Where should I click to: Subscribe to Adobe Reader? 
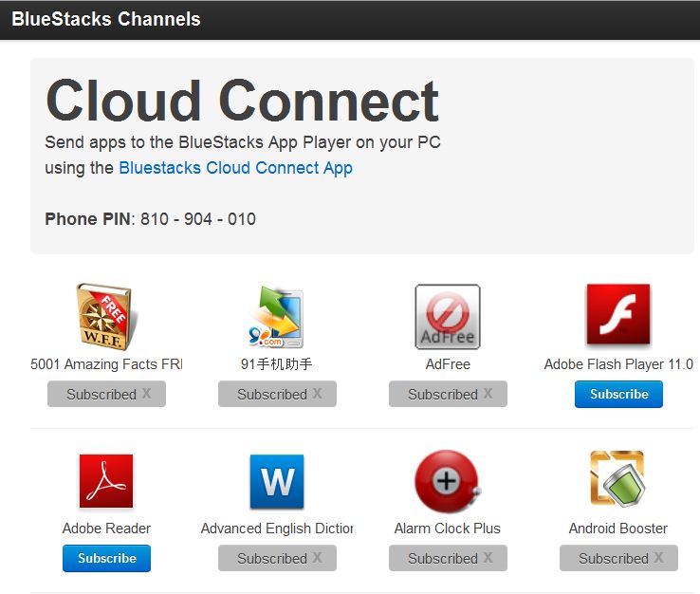[106, 558]
